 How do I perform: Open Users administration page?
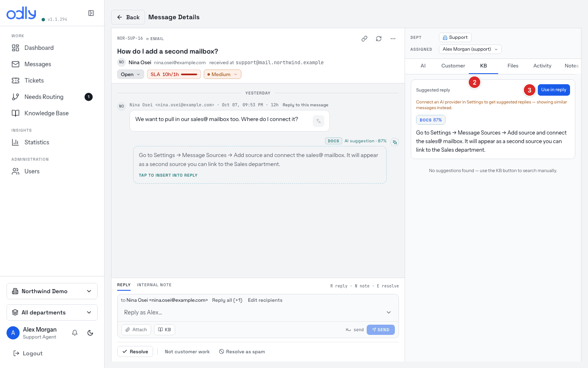click(52, 171)
